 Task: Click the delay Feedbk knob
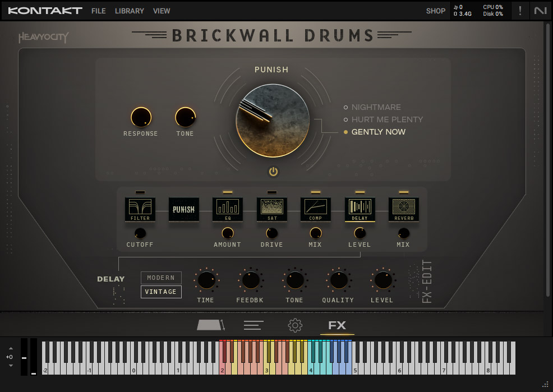point(251,280)
